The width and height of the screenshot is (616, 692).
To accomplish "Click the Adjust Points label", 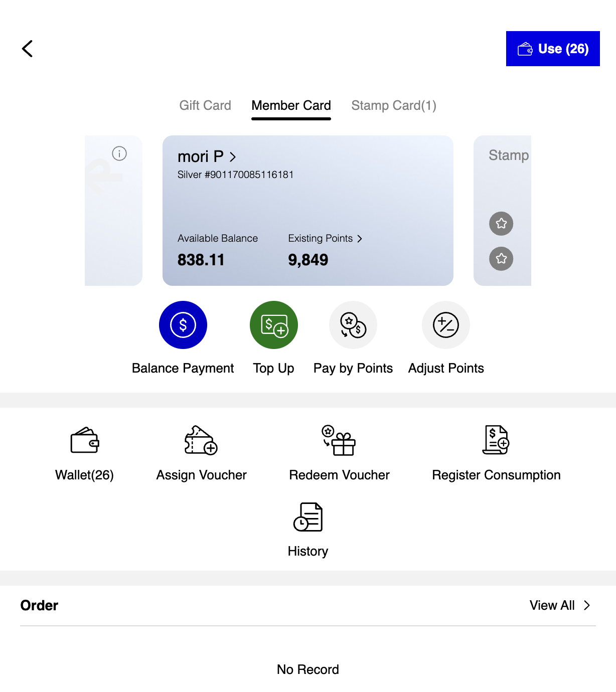I will 446,368.
